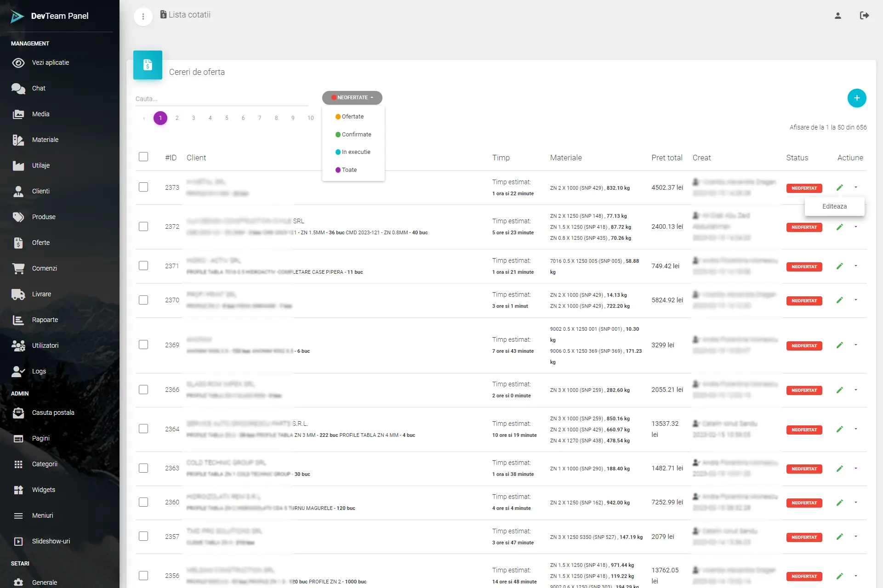883x588 pixels.
Task: Click green pencil edit icon for row 2372
Action: 839,227
